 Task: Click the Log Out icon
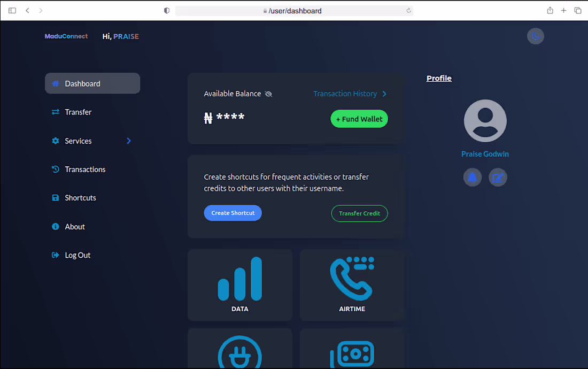coord(55,255)
